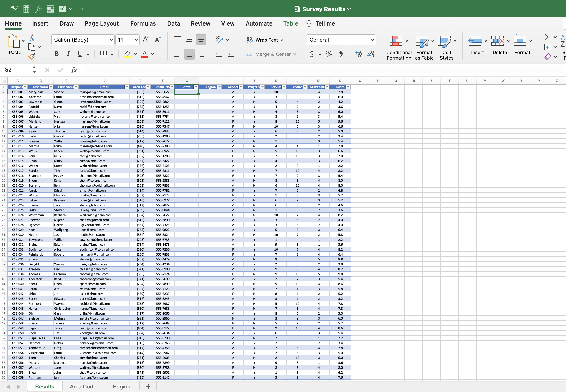Click the Increase Indent icon
Screen dimensions: 566x392
(x=231, y=54)
